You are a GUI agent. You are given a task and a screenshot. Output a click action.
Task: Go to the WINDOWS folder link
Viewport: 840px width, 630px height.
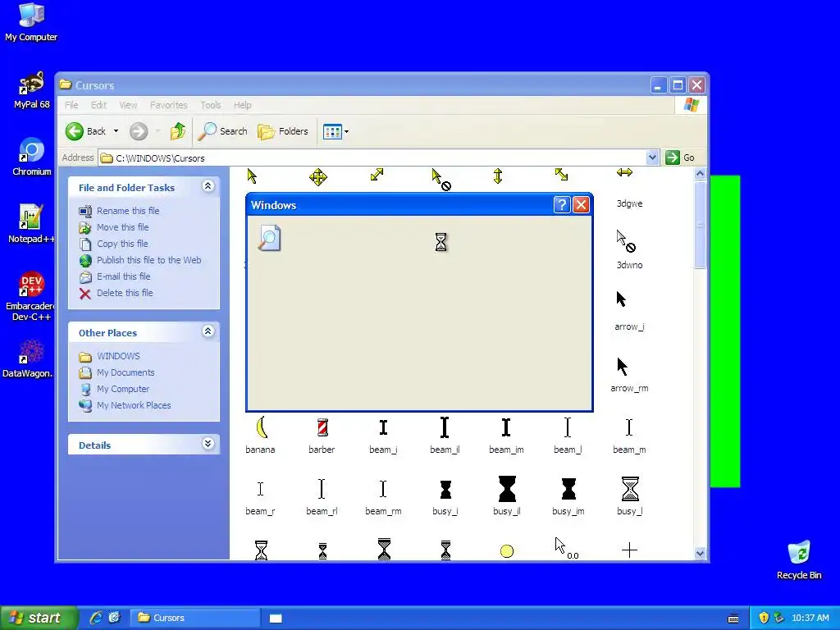coord(118,356)
